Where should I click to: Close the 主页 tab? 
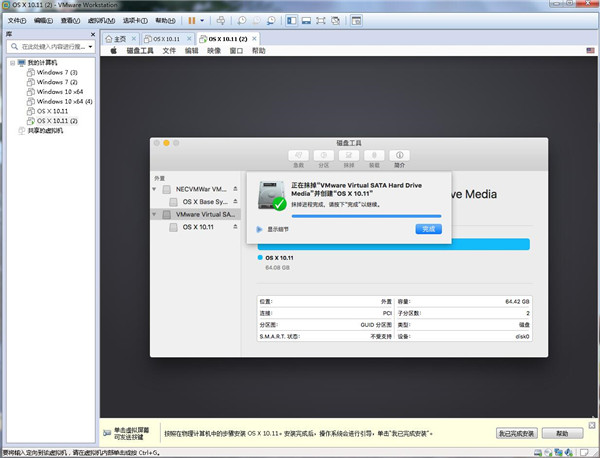134,39
